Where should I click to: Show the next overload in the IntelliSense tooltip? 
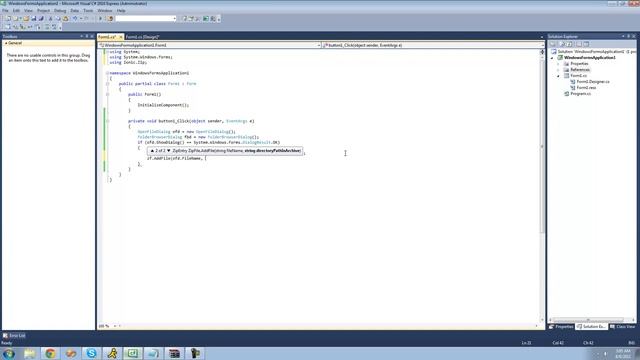coord(169,151)
